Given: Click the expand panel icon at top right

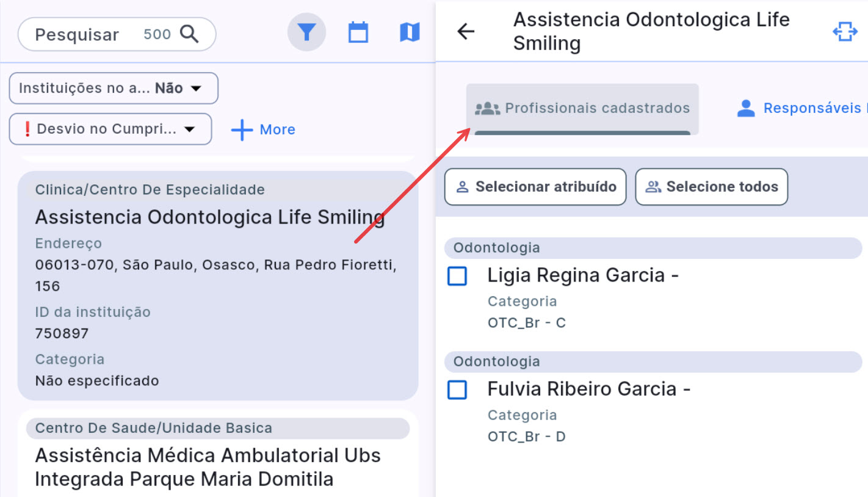Looking at the screenshot, I should coord(845,32).
